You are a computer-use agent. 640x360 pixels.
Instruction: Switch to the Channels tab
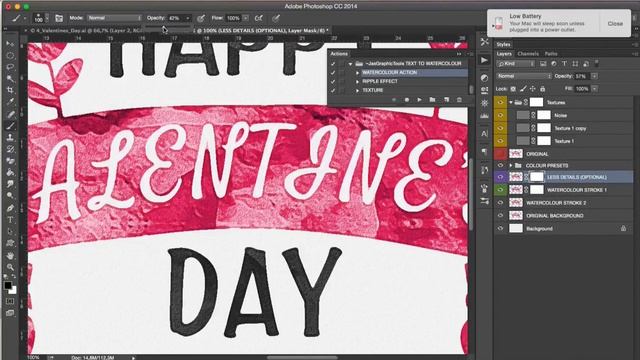528,54
